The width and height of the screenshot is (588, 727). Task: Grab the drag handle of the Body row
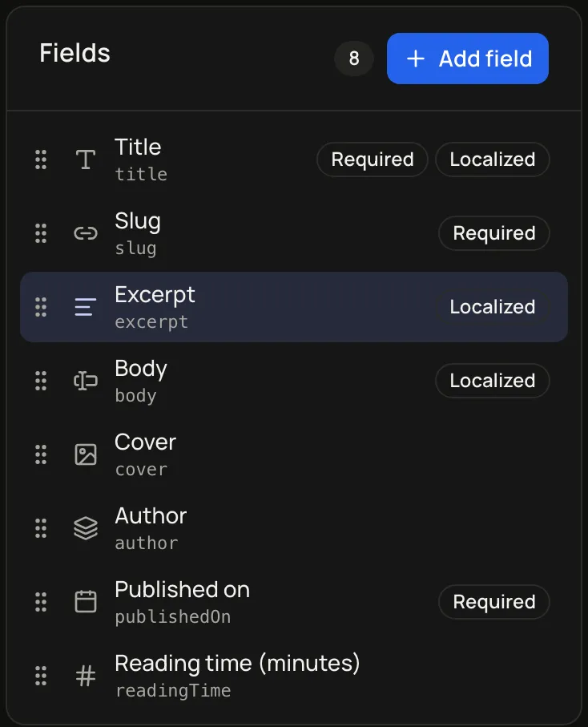click(41, 381)
